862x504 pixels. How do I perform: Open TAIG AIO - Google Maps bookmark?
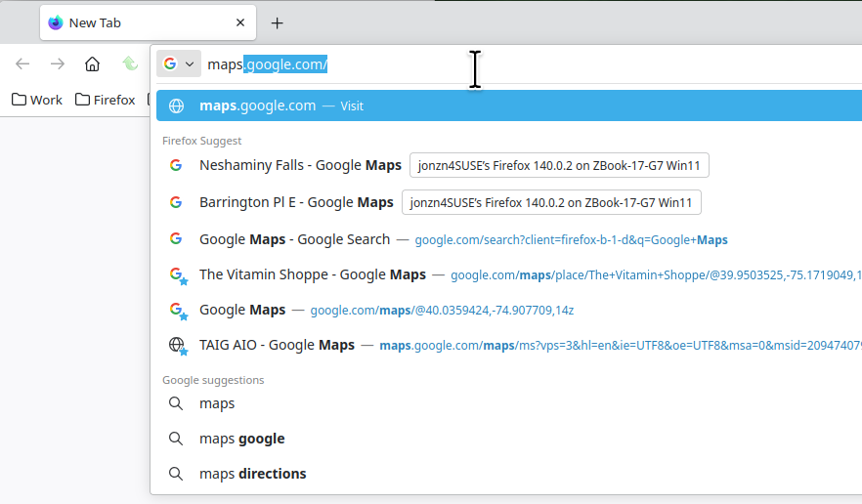pos(509,345)
